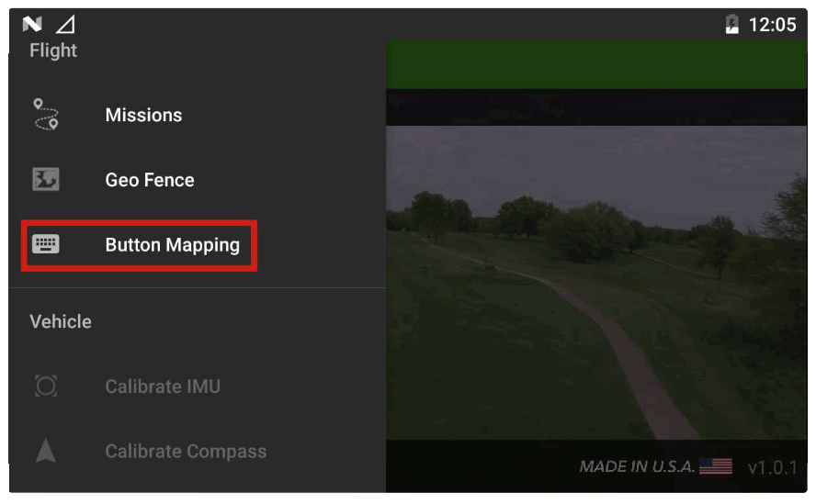
Task: Click the green status bar banner
Action: pyautogui.click(x=596, y=65)
